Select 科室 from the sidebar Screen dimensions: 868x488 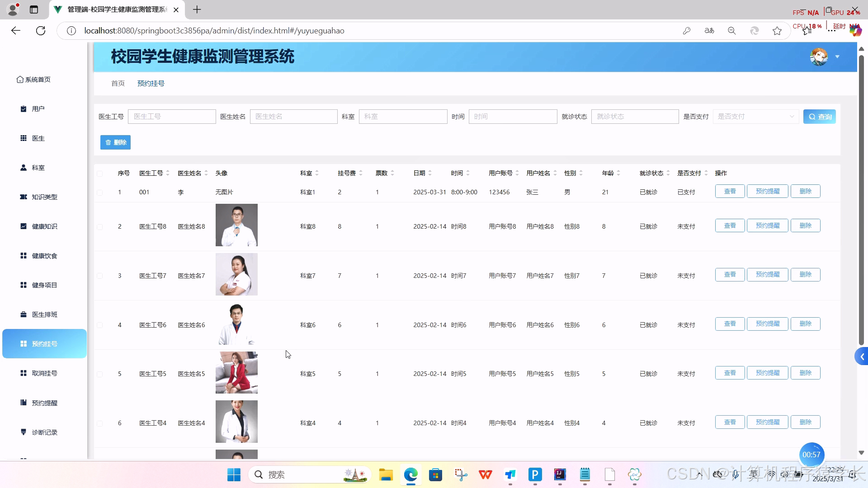[38, 168]
